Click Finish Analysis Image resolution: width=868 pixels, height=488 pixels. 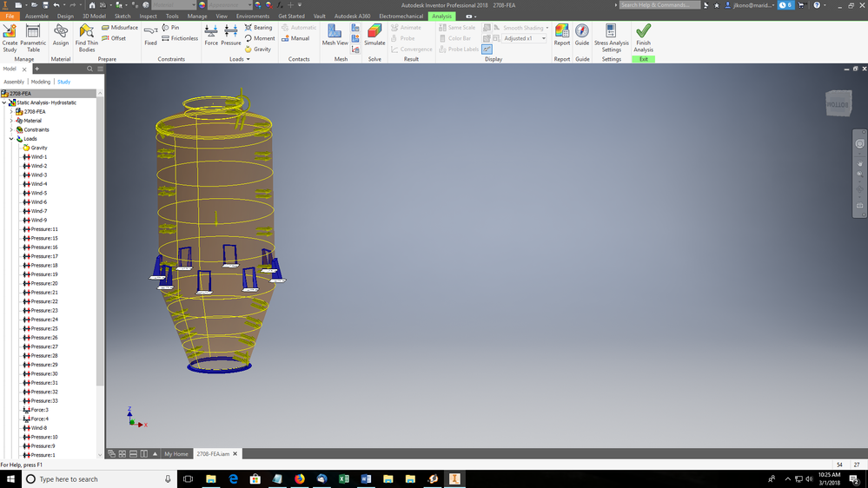[643, 38]
